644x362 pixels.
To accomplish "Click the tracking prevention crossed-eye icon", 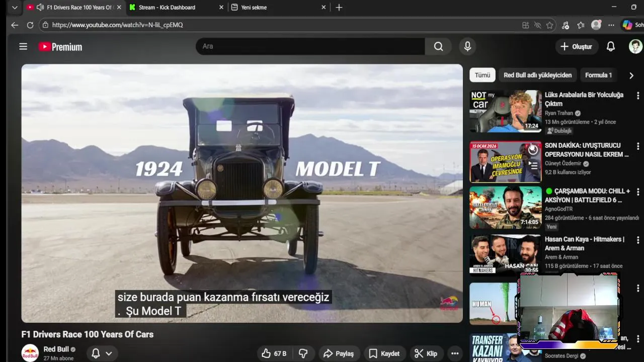I will click(x=537, y=25).
